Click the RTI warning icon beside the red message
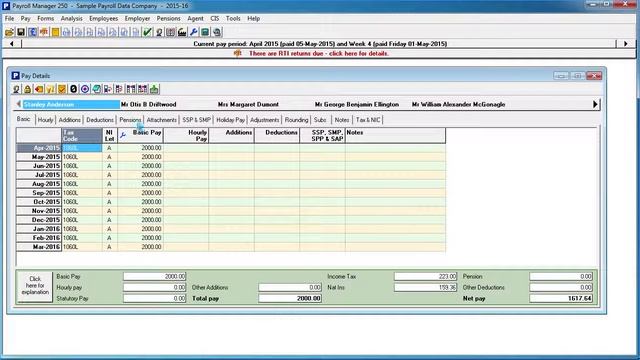The height and width of the screenshot is (360, 640). (x=237, y=53)
